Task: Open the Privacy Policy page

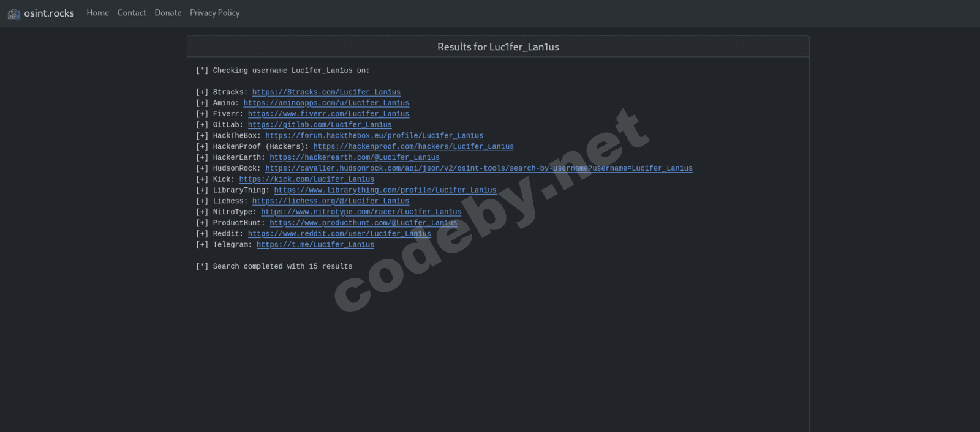Action: 214,13
